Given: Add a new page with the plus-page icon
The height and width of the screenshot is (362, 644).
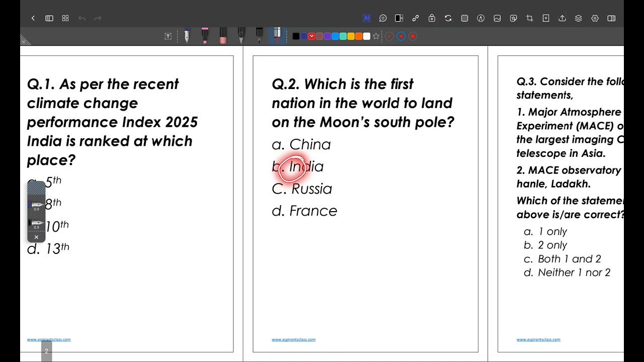Looking at the screenshot, I should [x=546, y=18].
